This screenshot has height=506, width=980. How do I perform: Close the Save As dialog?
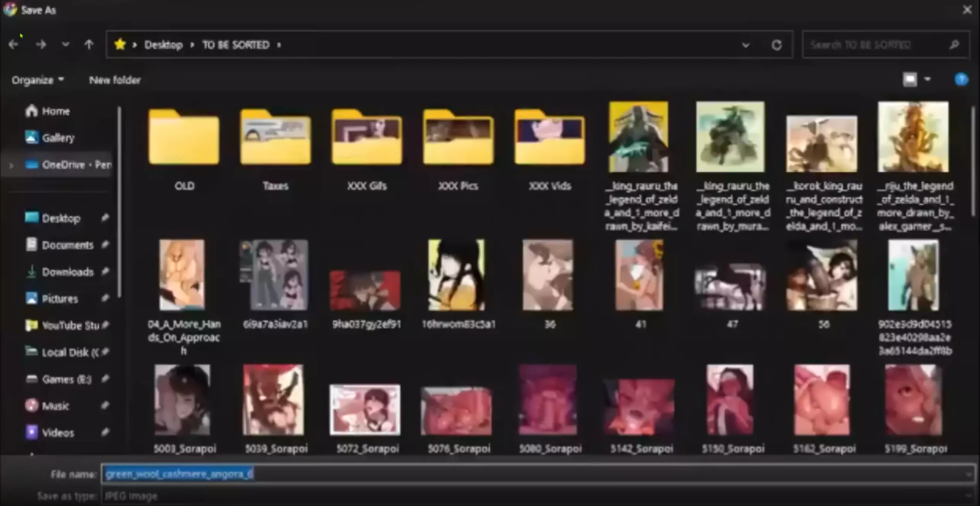point(967,10)
